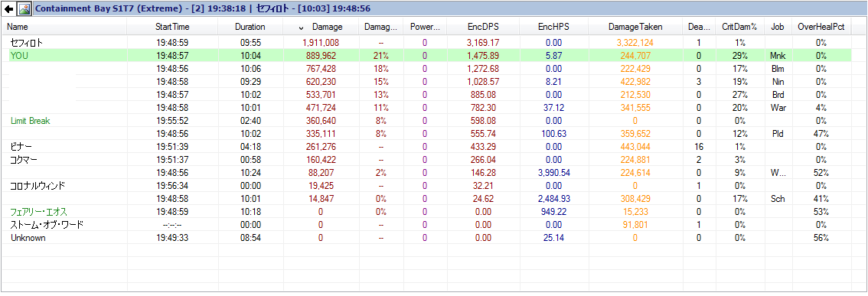Click duration 02:40
Screen dimensions: 868x296
point(250,121)
